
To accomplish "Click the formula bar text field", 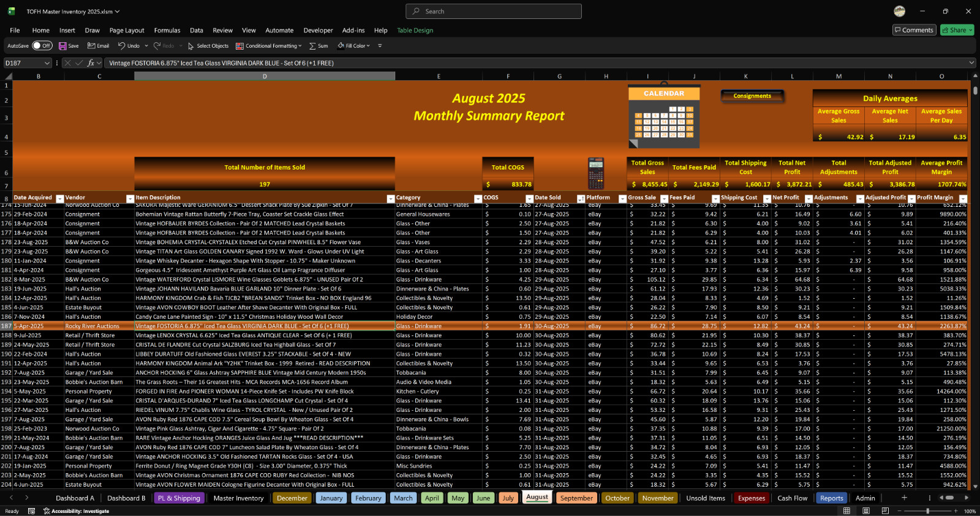I will click(536, 63).
